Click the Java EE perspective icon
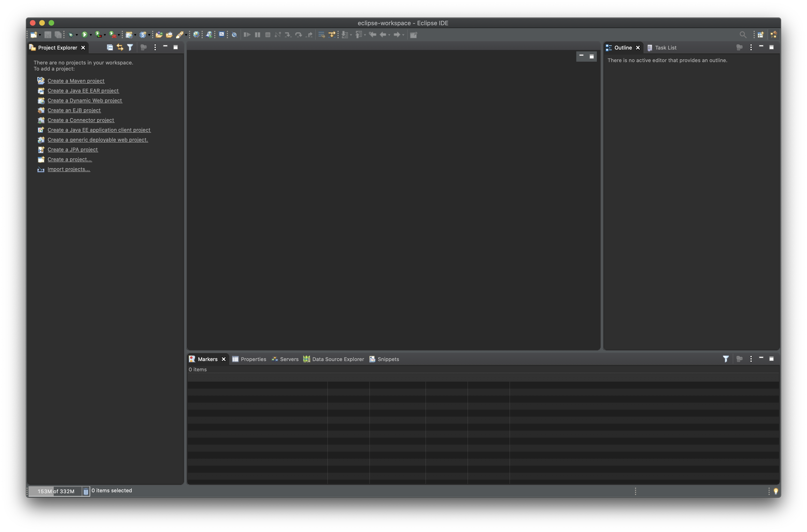This screenshot has width=807, height=532. pos(774,35)
